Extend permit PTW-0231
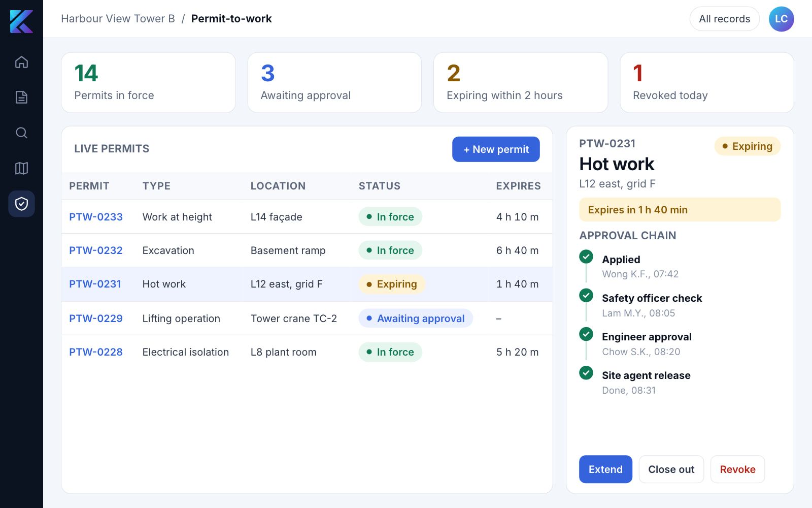Viewport: 812px width, 508px height. 605,469
